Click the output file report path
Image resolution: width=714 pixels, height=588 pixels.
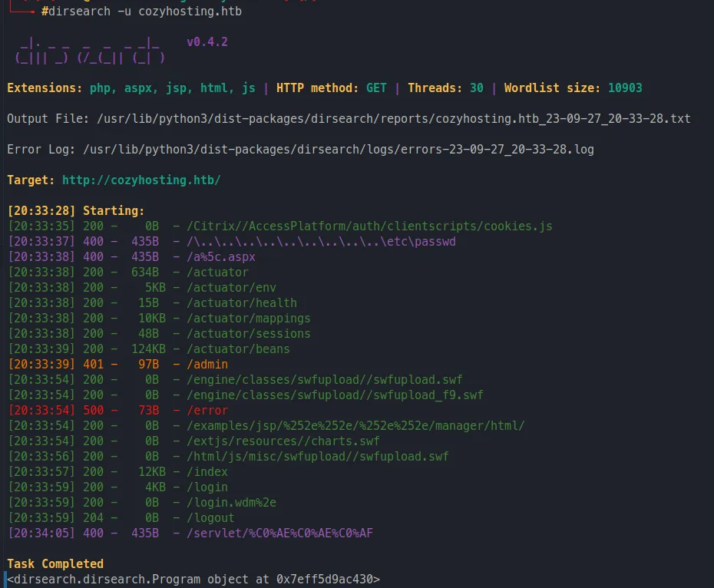[393, 118]
